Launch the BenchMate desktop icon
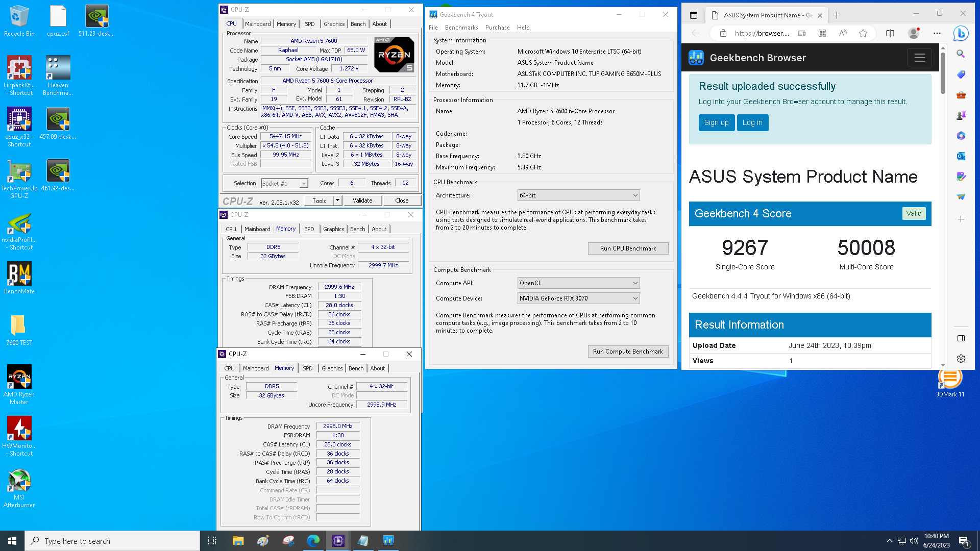Image resolution: width=980 pixels, height=551 pixels. coord(19,278)
